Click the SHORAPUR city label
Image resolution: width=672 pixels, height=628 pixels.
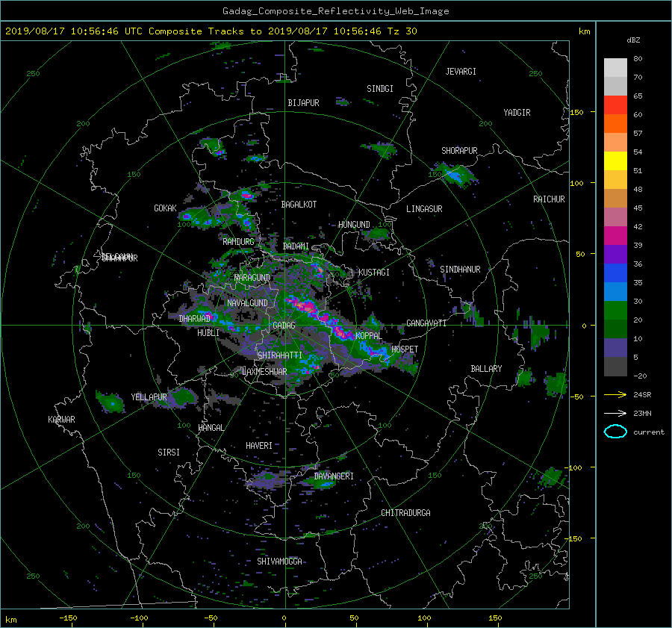459,151
